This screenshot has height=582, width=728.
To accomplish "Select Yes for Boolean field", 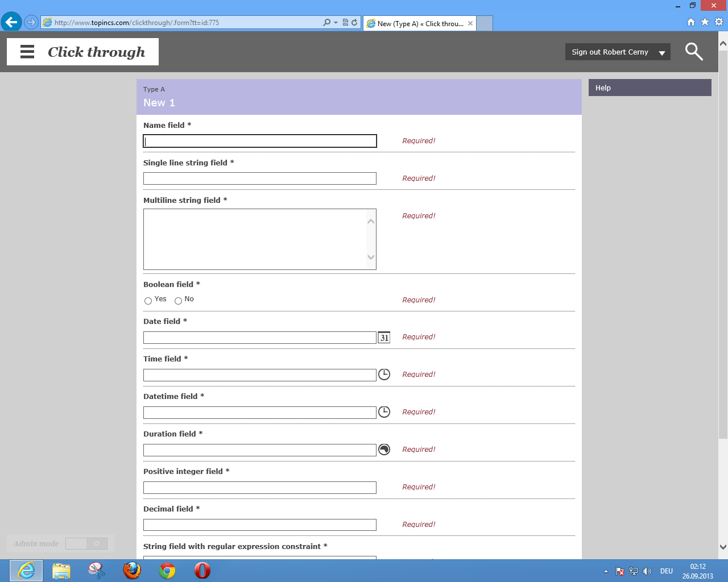I will [x=148, y=301].
